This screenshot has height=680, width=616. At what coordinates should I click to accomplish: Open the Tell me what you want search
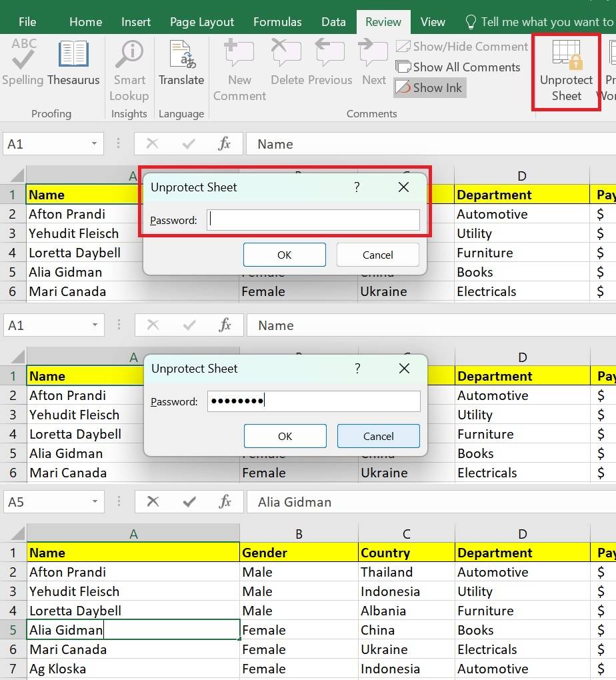(533, 21)
